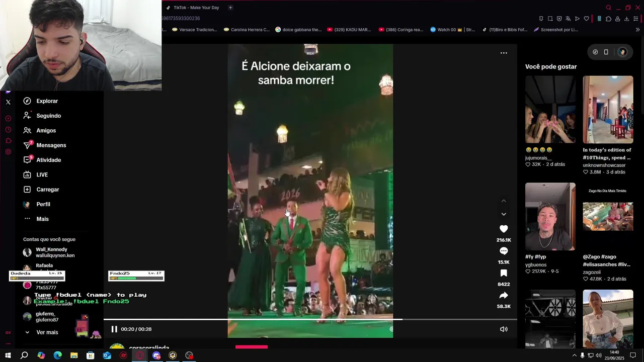The height and width of the screenshot is (362, 644).
Task: Open the TikTok coins icon
Action: click(x=595, y=52)
